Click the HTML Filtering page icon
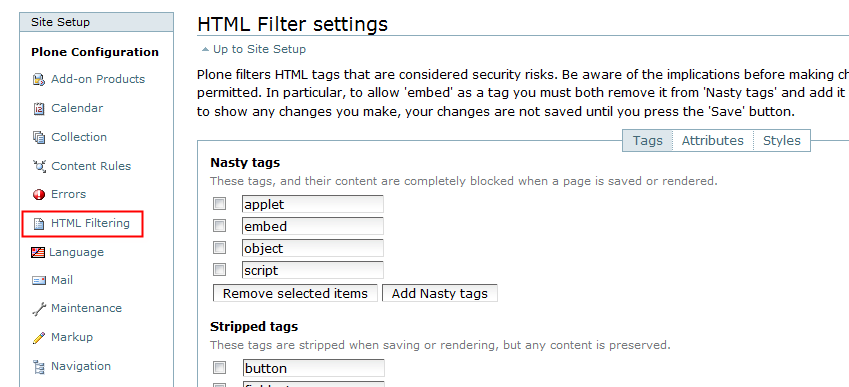The image size is (849, 387). 38,224
